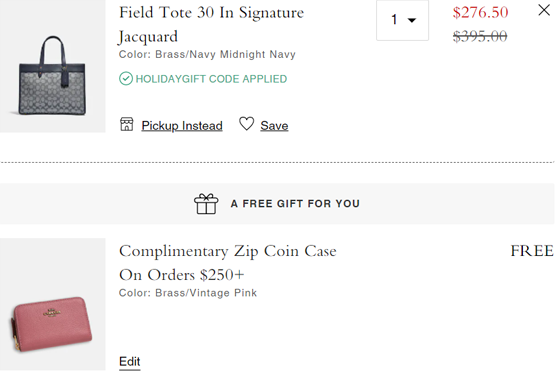Click HOLIDAYGIFT CODE APPLIED text
The height and width of the screenshot is (373, 557).
click(x=211, y=79)
